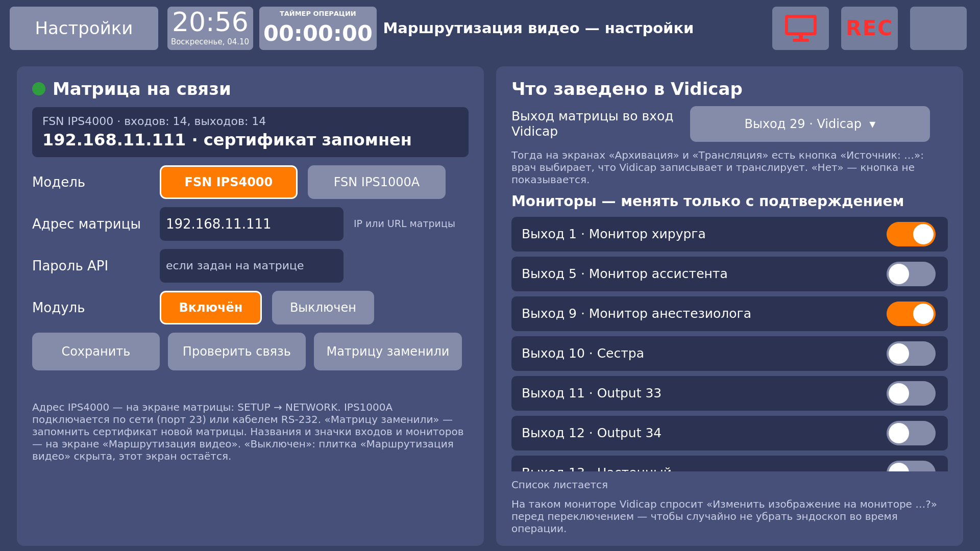Click Проверить связь button
Screen dimensions: 980x551
click(x=237, y=352)
